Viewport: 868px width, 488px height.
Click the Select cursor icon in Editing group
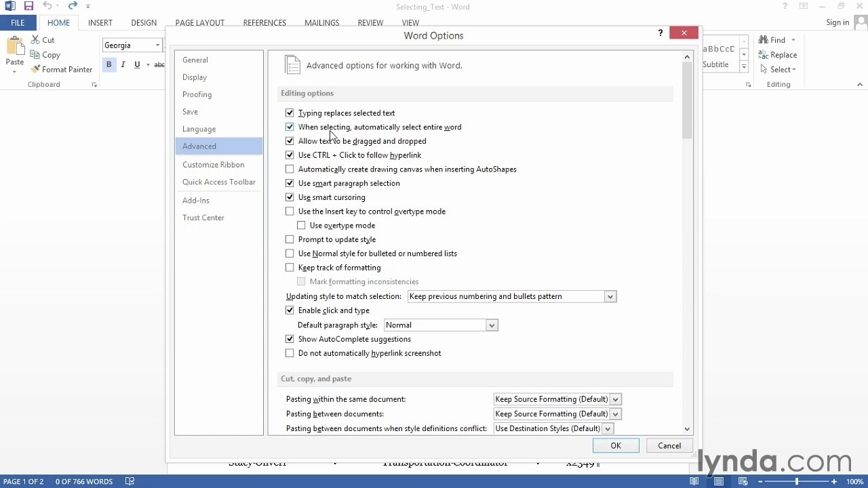764,69
